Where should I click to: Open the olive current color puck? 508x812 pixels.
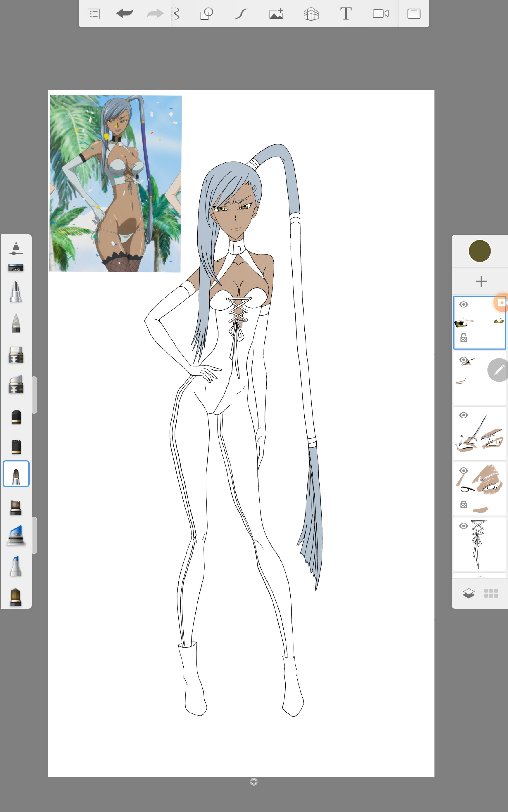[x=480, y=251]
